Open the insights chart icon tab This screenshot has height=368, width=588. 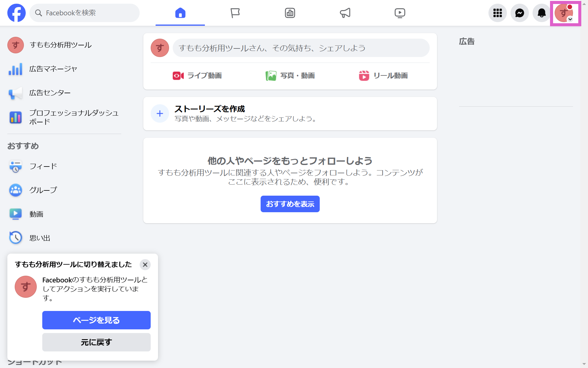[x=290, y=13]
